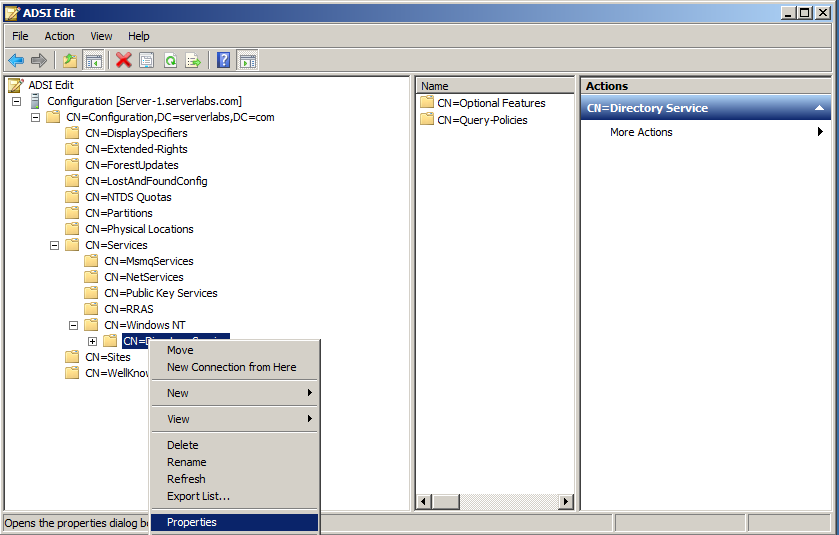Maximize the ADSI Edit window
Image resolution: width=839 pixels, height=535 pixels.
[x=805, y=13]
